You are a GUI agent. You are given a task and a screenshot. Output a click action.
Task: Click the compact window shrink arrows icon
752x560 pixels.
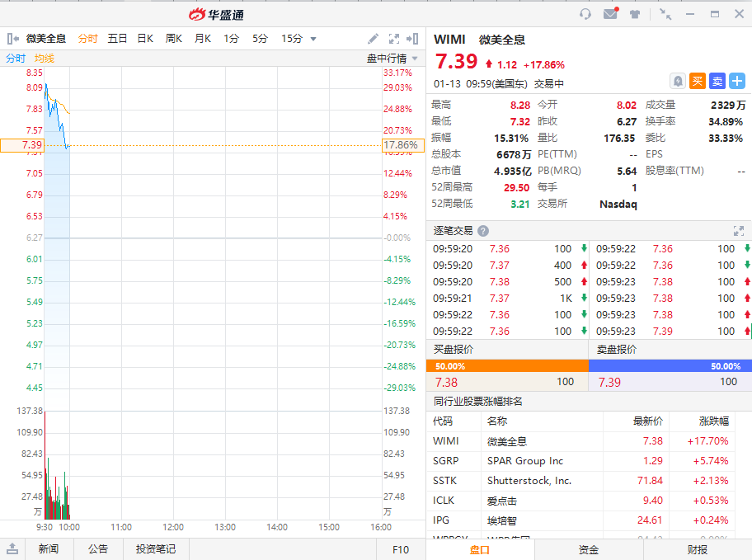click(665, 14)
